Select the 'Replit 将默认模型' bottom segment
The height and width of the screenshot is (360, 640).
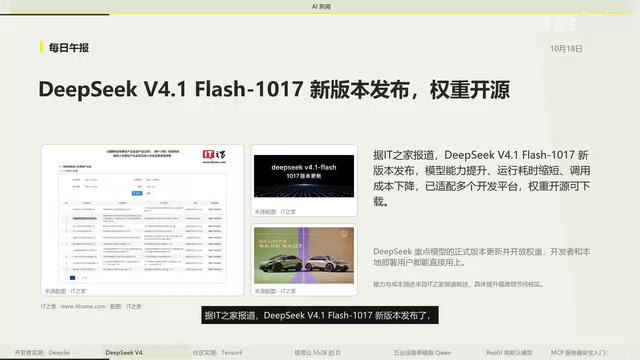[x=509, y=353]
